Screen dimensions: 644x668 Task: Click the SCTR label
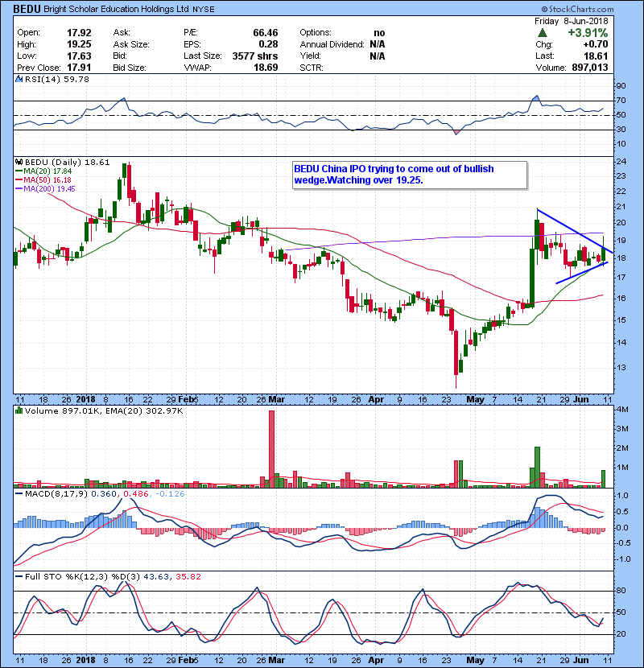click(311, 68)
